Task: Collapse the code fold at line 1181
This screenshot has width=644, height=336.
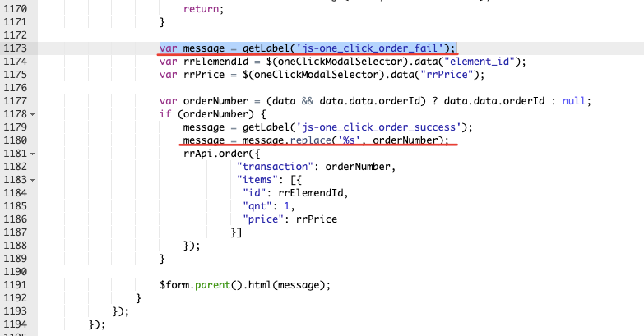Action: (x=32, y=154)
